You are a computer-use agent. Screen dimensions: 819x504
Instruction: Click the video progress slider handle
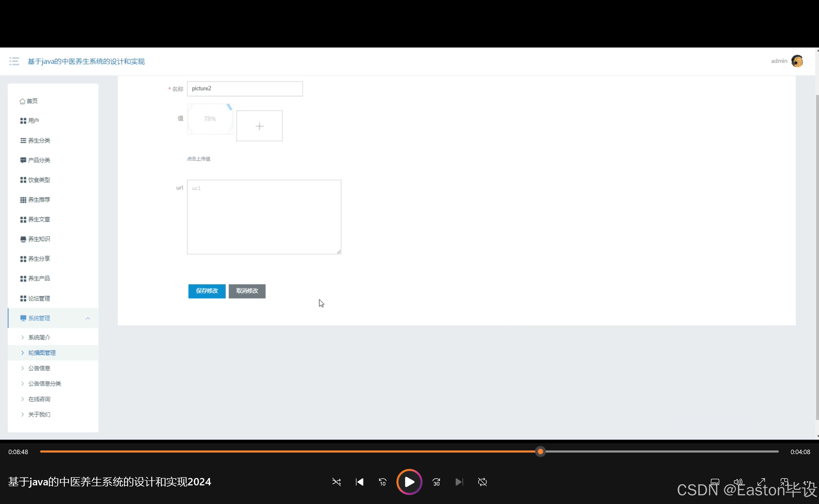[540, 452]
